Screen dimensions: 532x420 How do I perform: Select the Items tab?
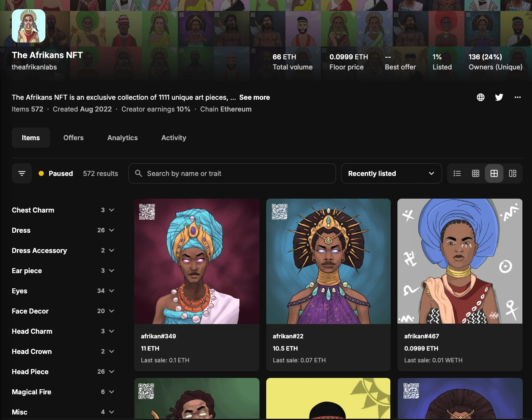pos(31,138)
